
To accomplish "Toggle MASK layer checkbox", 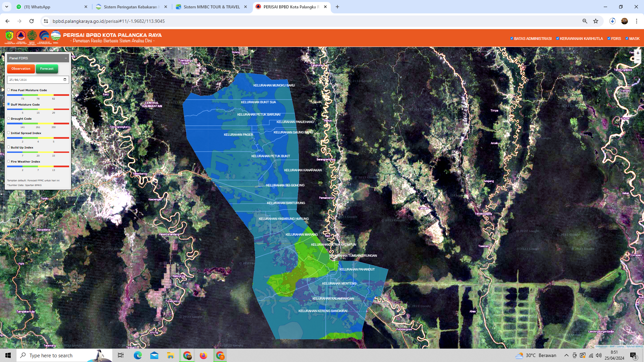I will (627, 39).
